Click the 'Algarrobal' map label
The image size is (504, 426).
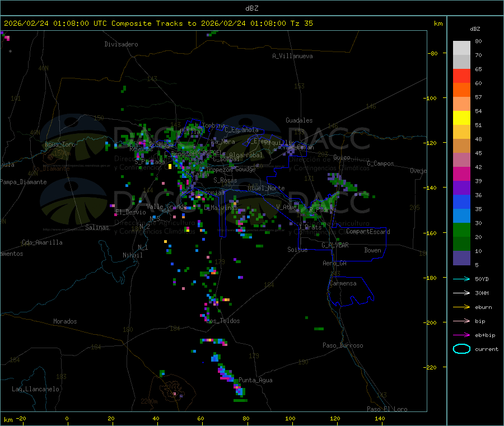246,155
